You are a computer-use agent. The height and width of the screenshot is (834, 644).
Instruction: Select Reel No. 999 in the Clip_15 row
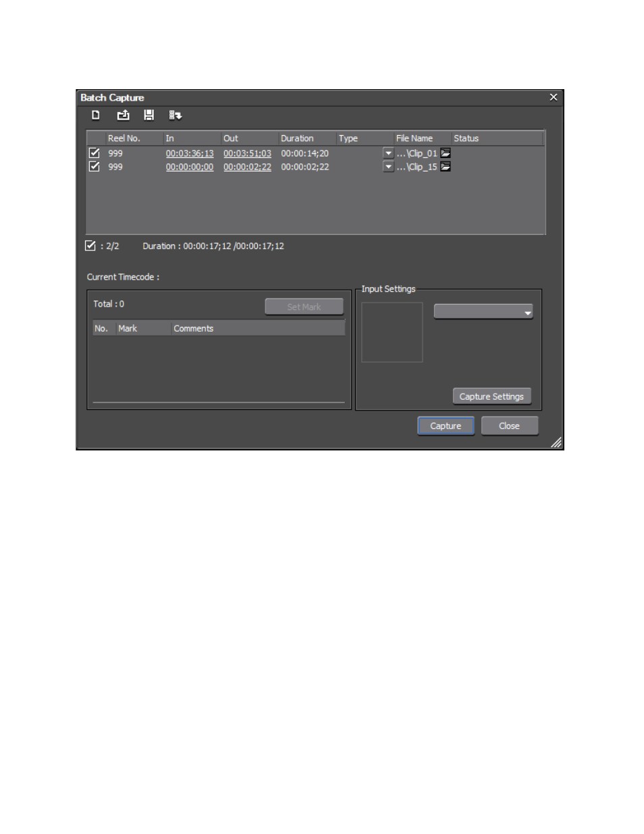click(x=115, y=167)
